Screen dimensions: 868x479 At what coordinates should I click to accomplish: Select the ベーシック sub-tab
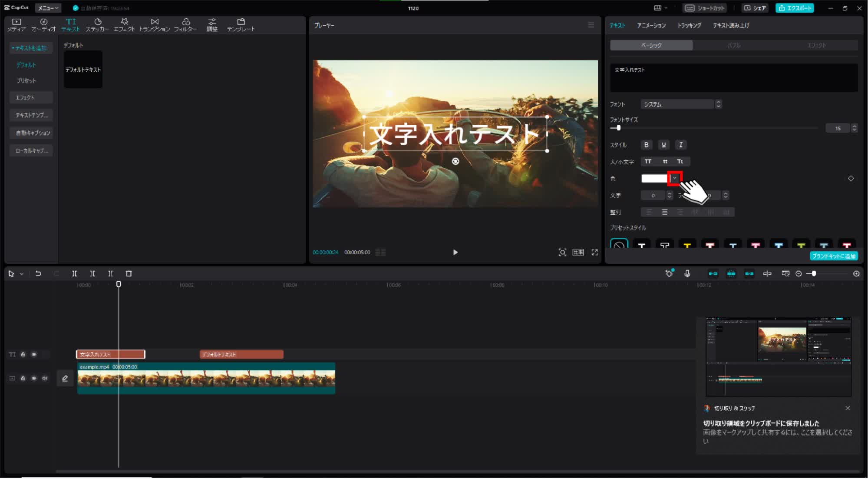(651, 45)
